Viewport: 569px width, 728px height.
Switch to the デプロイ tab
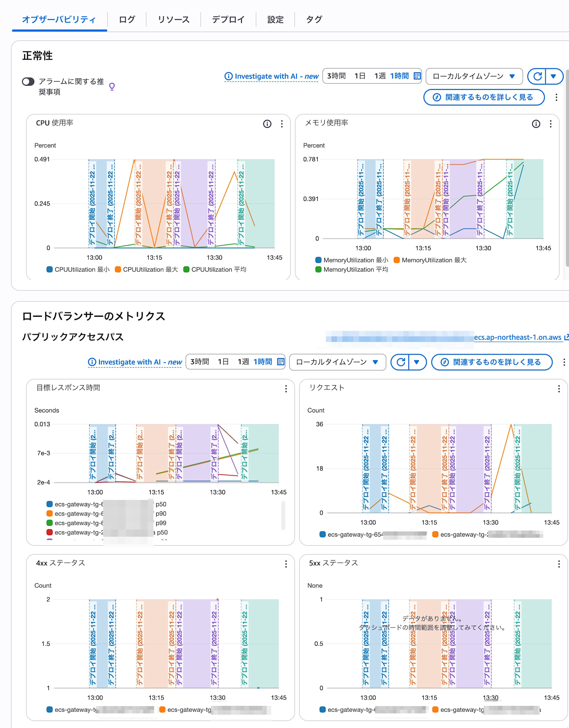[x=228, y=20]
